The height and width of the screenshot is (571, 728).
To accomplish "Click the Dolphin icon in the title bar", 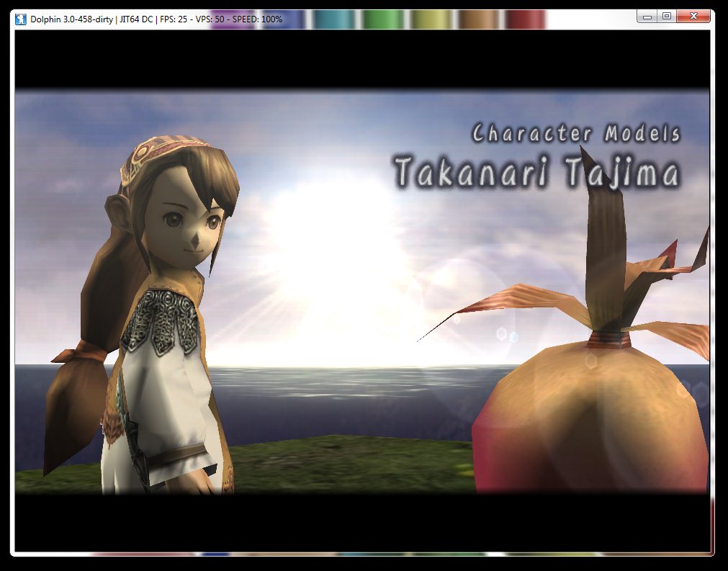I will (21, 18).
